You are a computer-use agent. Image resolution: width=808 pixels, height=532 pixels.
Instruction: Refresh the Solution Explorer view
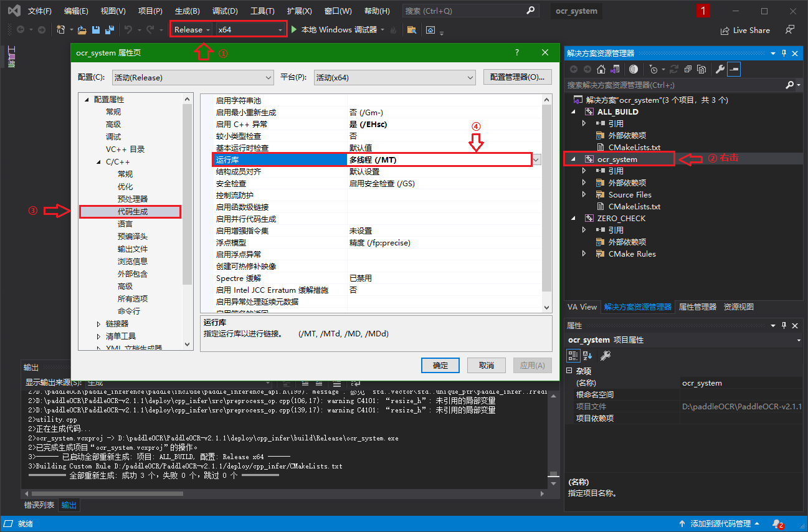(x=675, y=69)
